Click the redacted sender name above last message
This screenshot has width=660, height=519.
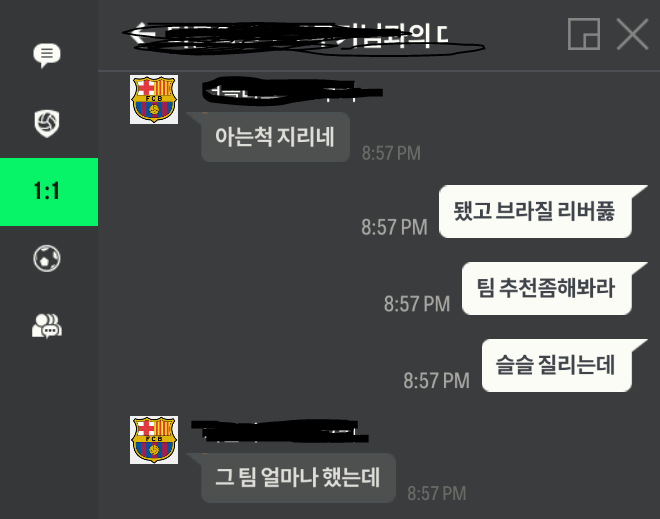click(x=280, y=431)
